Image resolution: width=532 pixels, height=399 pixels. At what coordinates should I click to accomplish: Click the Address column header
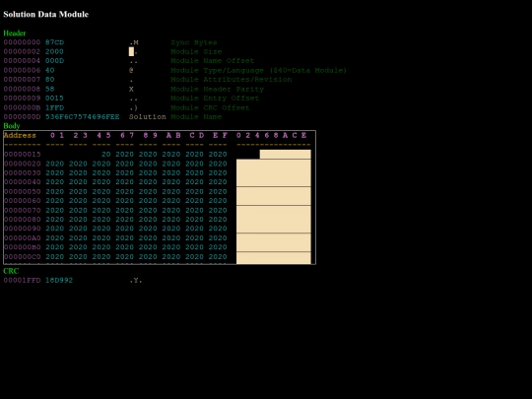coord(20,135)
